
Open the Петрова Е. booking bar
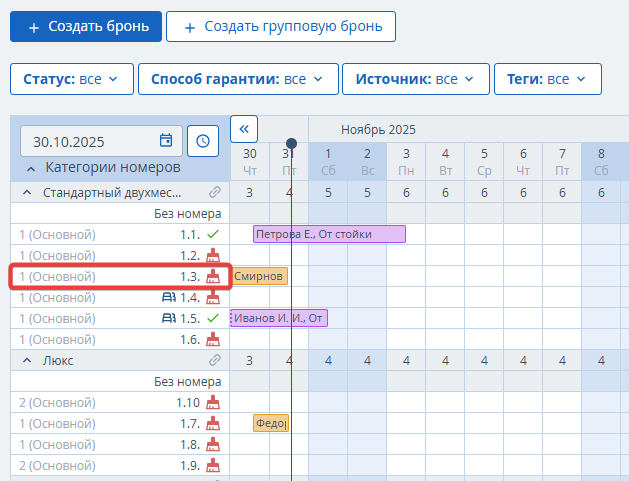(329, 234)
